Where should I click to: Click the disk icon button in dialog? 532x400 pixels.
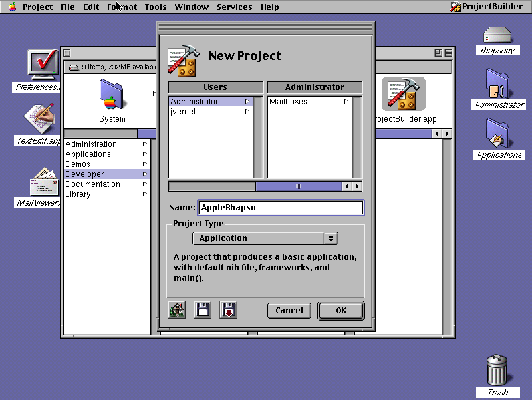(202, 309)
